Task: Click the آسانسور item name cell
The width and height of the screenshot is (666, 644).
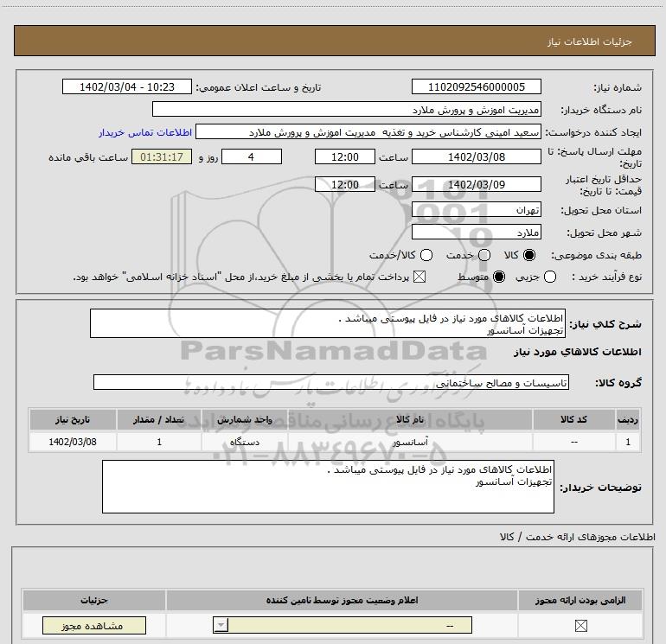Action: (410, 442)
